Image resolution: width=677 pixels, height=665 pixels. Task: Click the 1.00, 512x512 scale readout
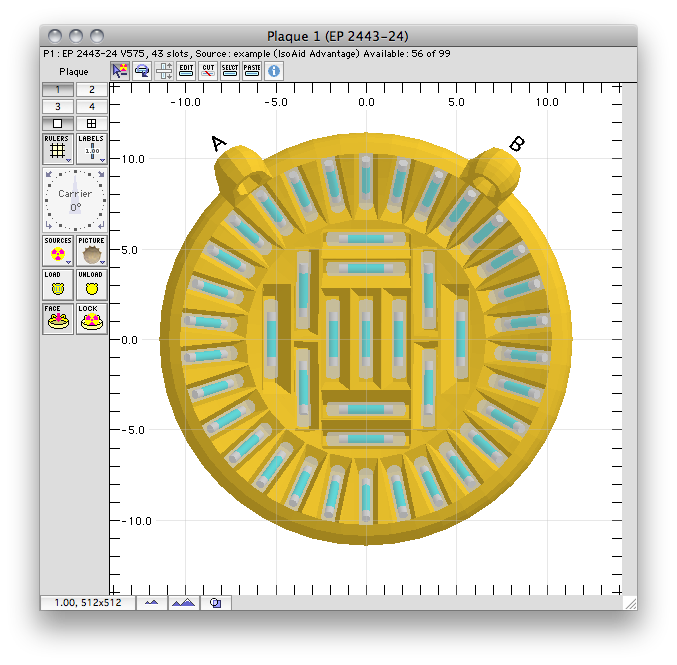tap(88, 603)
